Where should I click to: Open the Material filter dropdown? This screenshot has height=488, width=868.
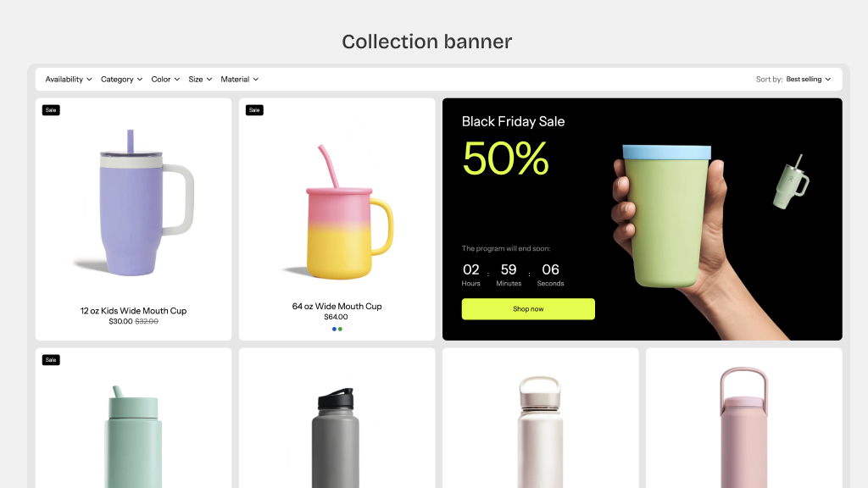pyautogui.click(x=240, y=79)
